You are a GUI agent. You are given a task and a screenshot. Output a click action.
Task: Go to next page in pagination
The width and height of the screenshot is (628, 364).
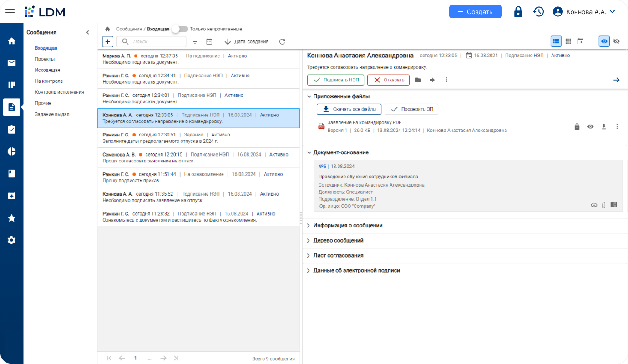pyautogui.click(x=163, y=358)
